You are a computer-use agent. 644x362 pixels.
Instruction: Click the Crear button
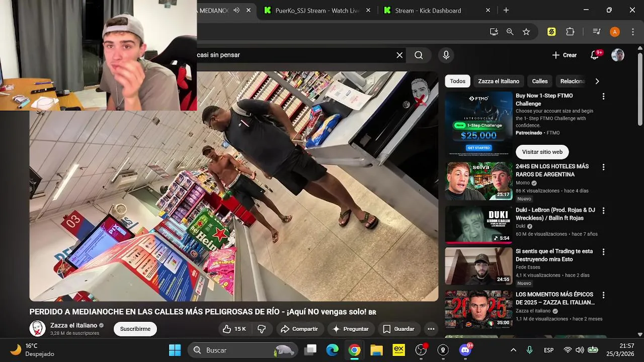click(564, 55)
